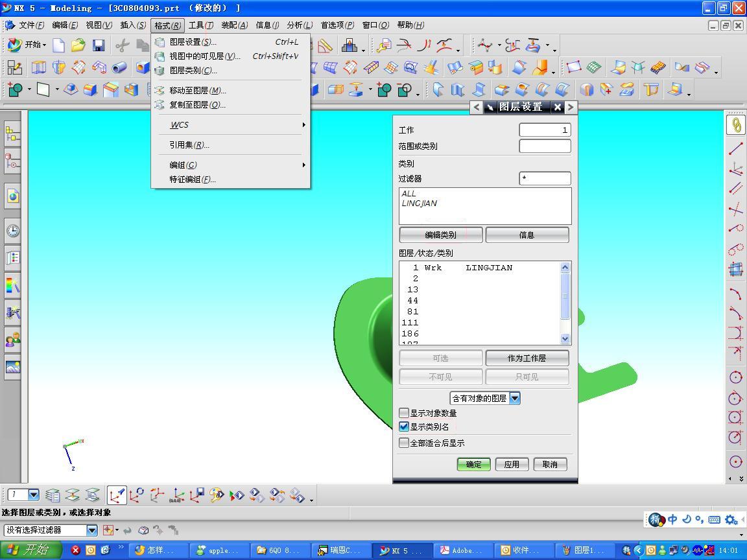Open the work layer dropdown in bottom toolbar
Viewport: 747px width, 560px height.
pyautogui.click(x=33, y=495)
